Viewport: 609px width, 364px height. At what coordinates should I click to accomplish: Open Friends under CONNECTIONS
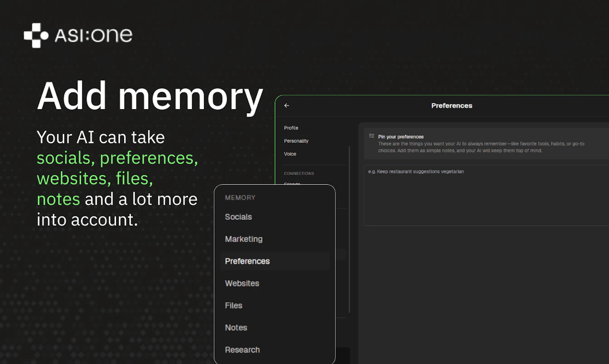coord(292,184)
